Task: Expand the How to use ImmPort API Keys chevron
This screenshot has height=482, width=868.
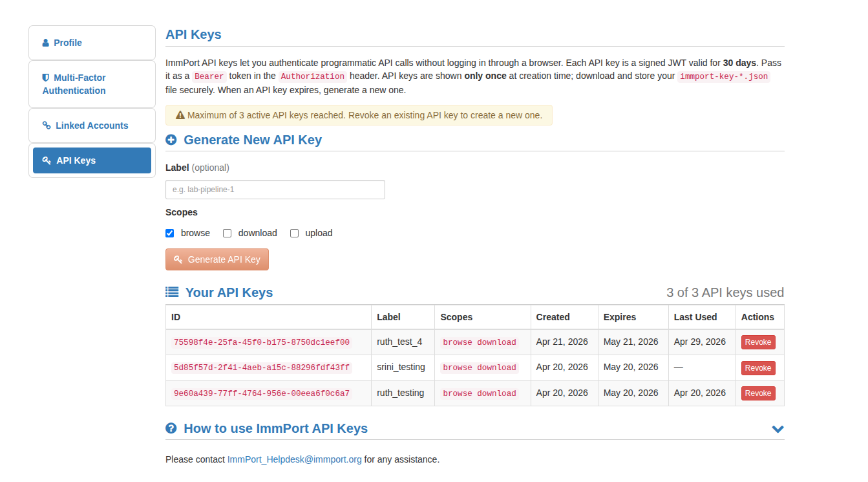Action: (x=778, y=429)
